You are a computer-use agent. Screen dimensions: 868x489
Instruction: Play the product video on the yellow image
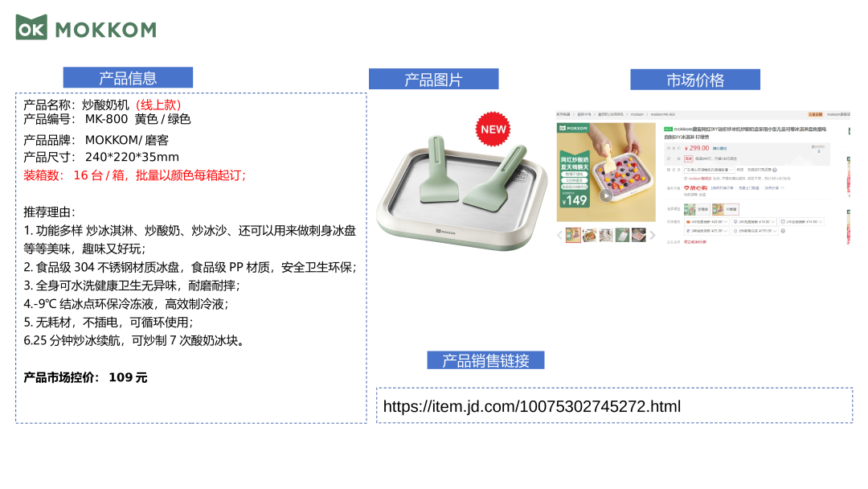pos(606,195)
